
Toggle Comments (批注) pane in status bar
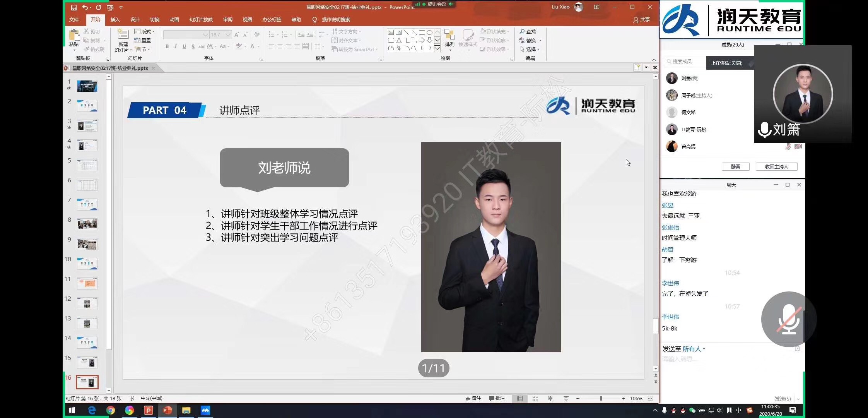(497, 398)
